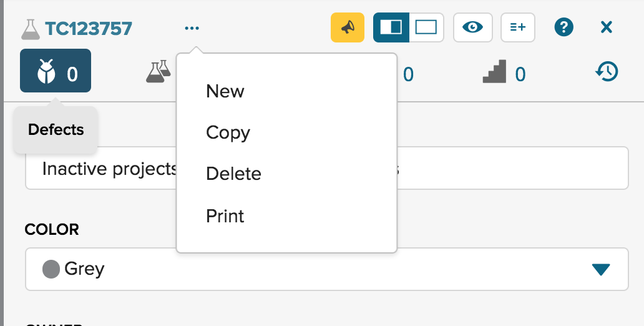Viewport: 644px width, 326px height.
Task: Open help with question mark icon
Action: pyautogui.click(x=563, y=27)
